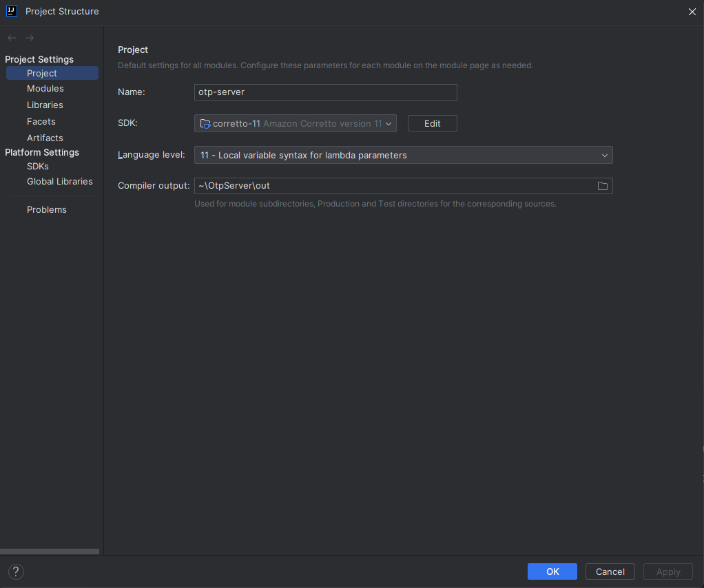This screenshot has width=704, height=588.
Task: Open SDKs under Platform Settings
Action: click(x=38, y=167)
